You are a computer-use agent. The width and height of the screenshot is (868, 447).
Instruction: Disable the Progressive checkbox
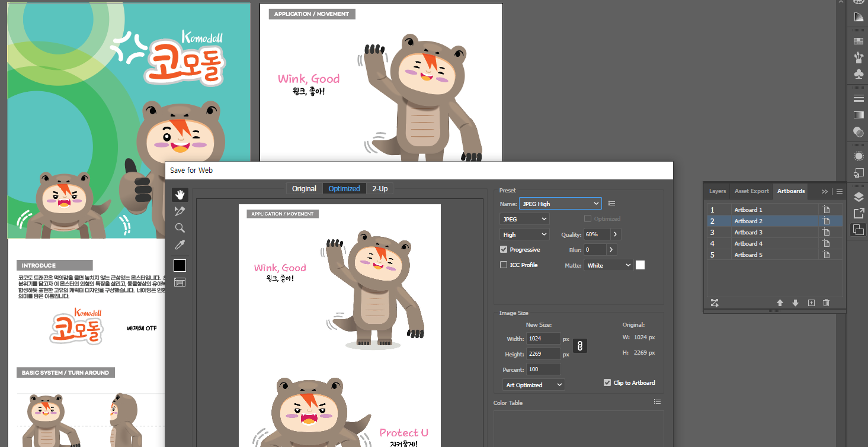coord(504,249)
